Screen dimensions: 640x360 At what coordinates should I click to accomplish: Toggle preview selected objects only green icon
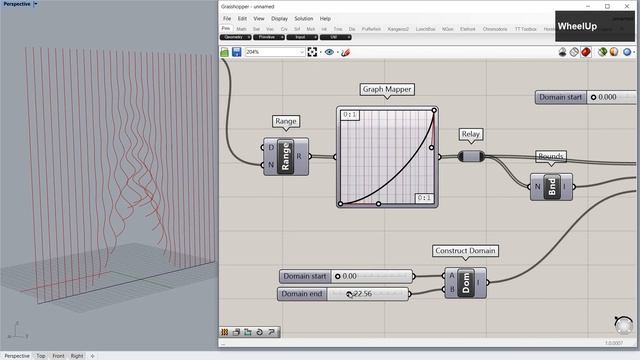coord(602,52)
